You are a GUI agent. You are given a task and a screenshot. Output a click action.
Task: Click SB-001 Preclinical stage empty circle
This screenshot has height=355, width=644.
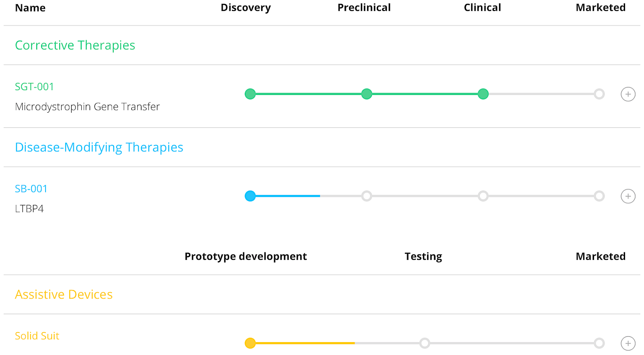click(367, 196)
